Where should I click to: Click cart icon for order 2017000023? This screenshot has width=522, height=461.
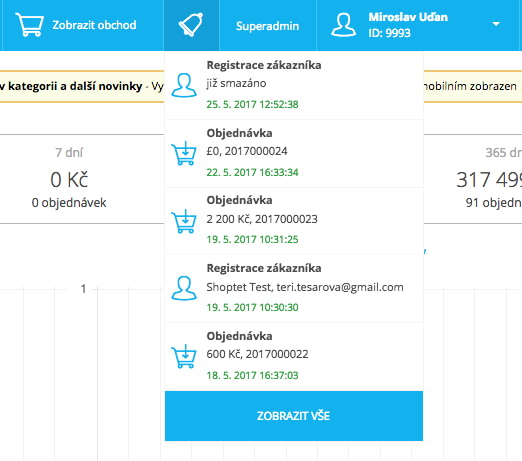pos(184,221)
